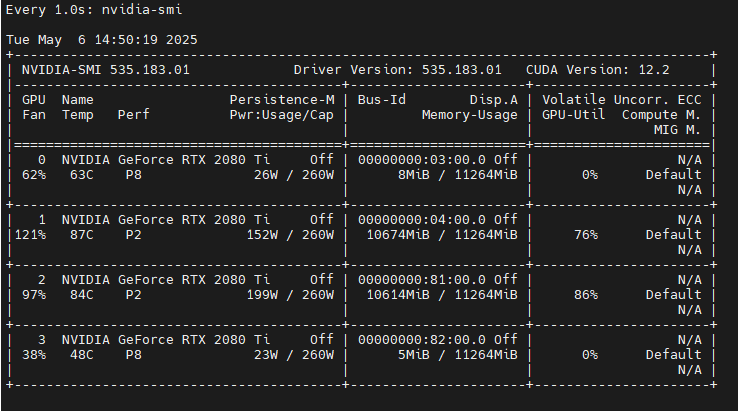Click GPU 0 power '26W / 260W'
738x411 pixels.
coord(294,175)
